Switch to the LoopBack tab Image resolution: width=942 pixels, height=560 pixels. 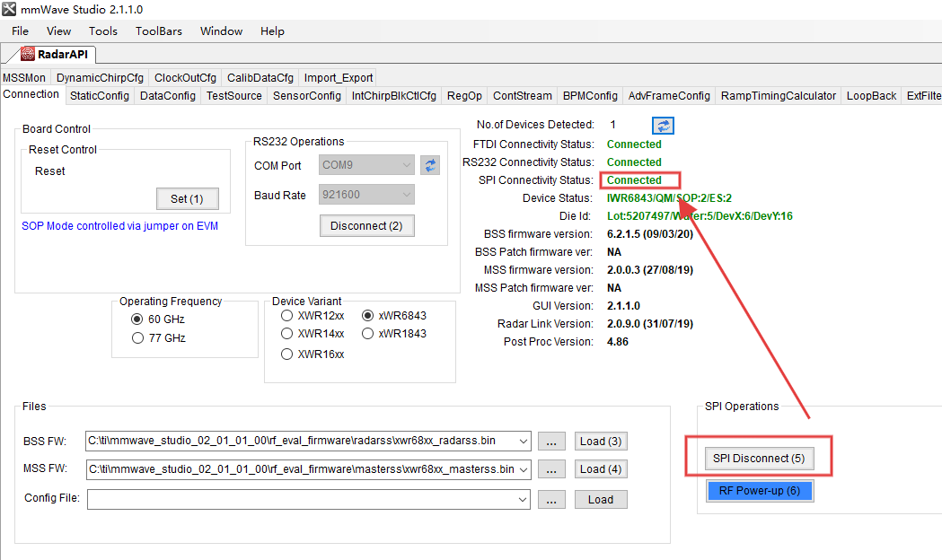point(871,96)
